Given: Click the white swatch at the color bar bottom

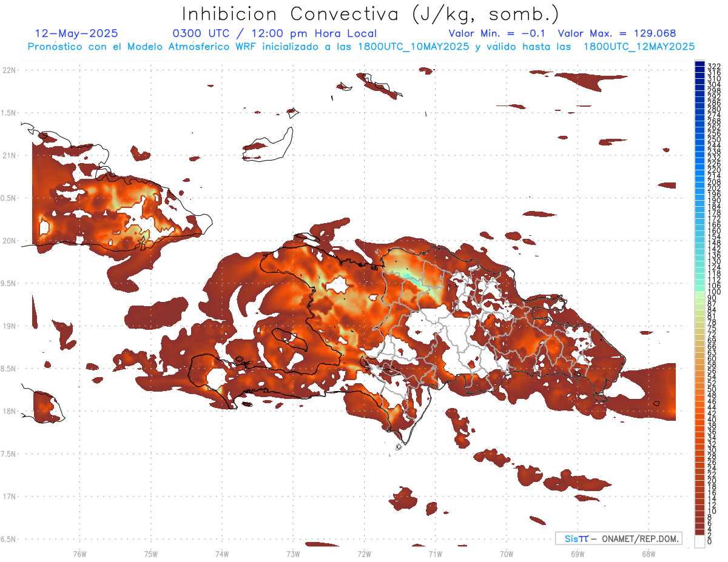Looking at the screenshot, I should [x=700, y=541].
